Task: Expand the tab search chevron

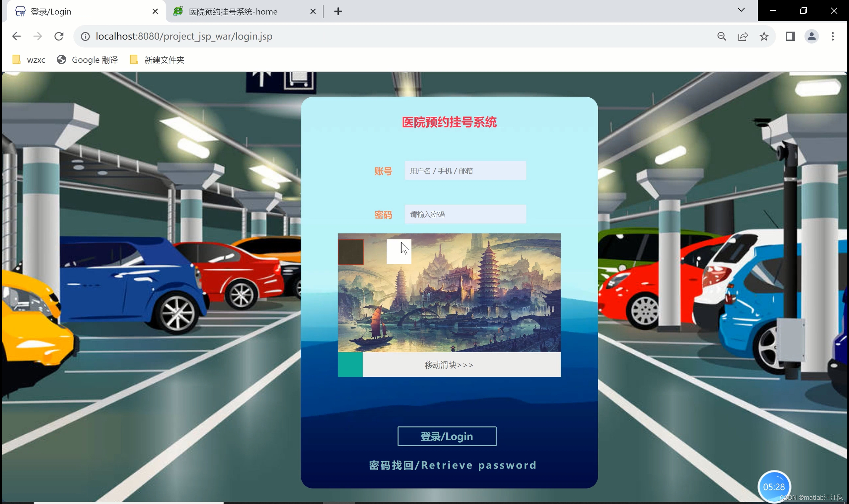Action: click(x=742, y=10)
